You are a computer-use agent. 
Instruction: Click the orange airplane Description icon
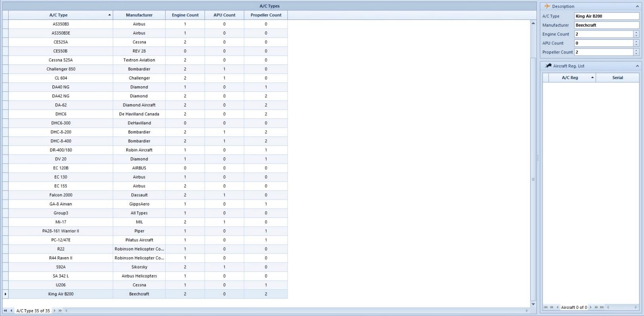click(x=547, y=6)
